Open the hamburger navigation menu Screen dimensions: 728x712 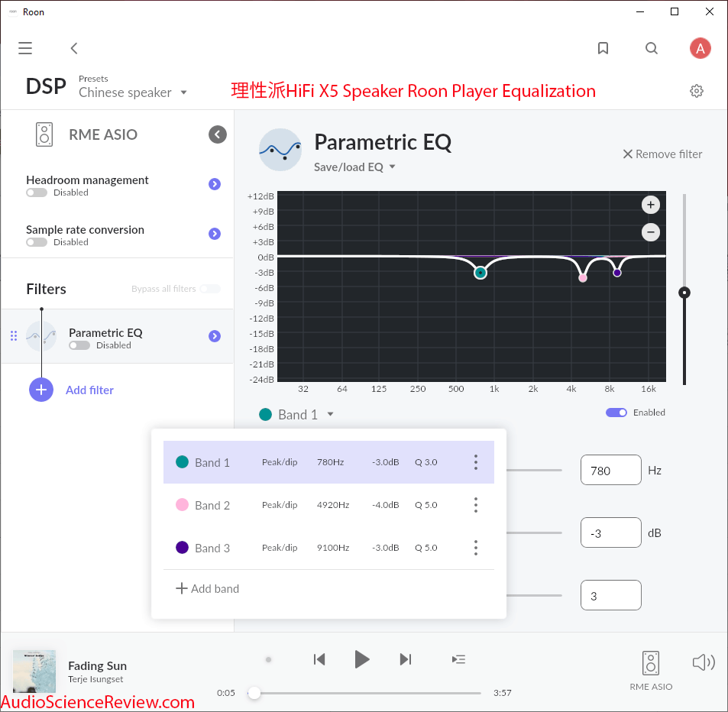(x=25, y=48)
